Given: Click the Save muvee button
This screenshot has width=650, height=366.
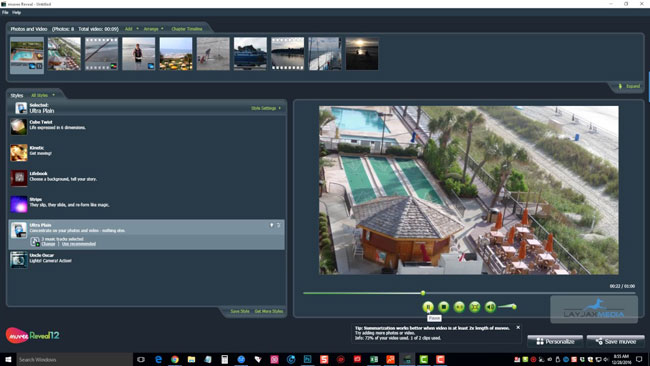Looking at the screenshot, I should point(616,342).
